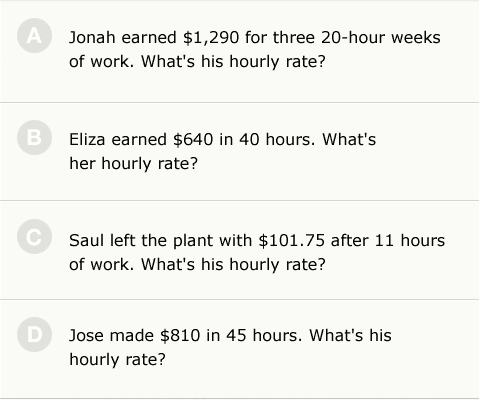This screenshot has height=400, width=479.
Task: Click the name Jose
Action: coord(86,336)
